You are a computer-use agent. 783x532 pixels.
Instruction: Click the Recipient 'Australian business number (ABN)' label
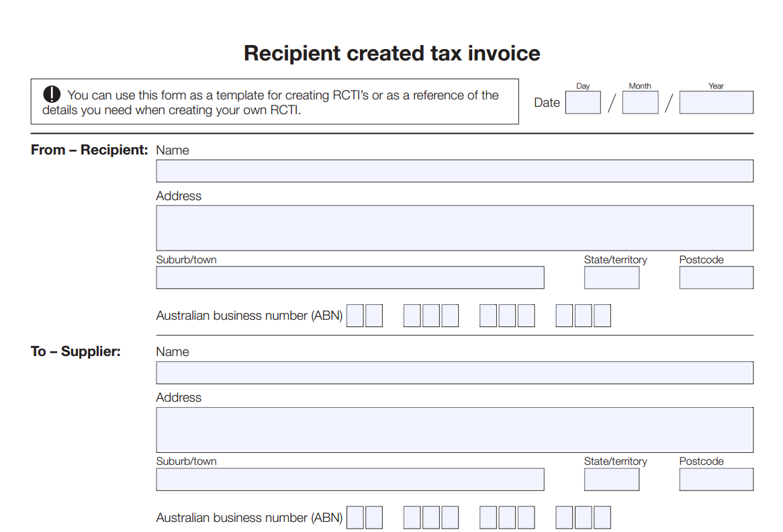coord(249,316)
